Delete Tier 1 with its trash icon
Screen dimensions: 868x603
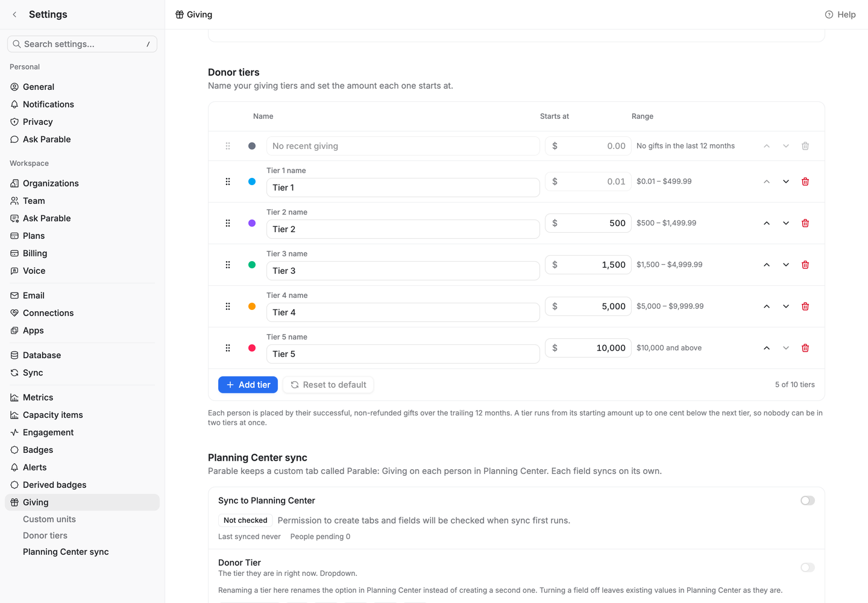point(805,182)
